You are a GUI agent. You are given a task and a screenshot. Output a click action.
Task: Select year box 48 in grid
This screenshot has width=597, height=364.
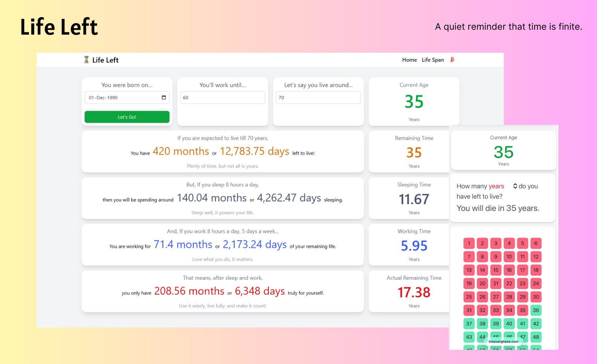pyautogui.click(x=536, y=337)
